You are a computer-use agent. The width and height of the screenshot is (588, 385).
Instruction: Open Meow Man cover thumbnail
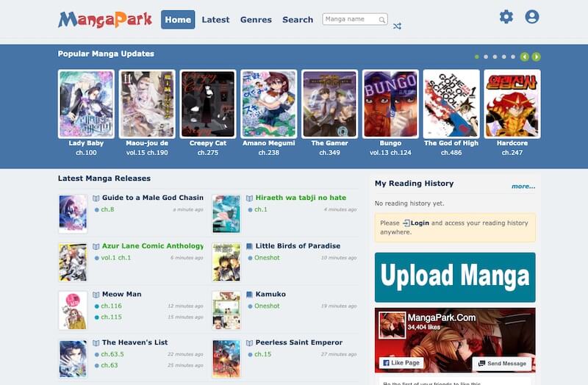pyautogui.click(x=73, y=310)
